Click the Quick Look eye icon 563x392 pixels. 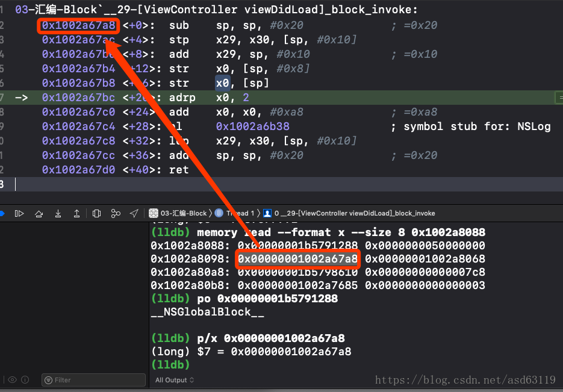12,380
